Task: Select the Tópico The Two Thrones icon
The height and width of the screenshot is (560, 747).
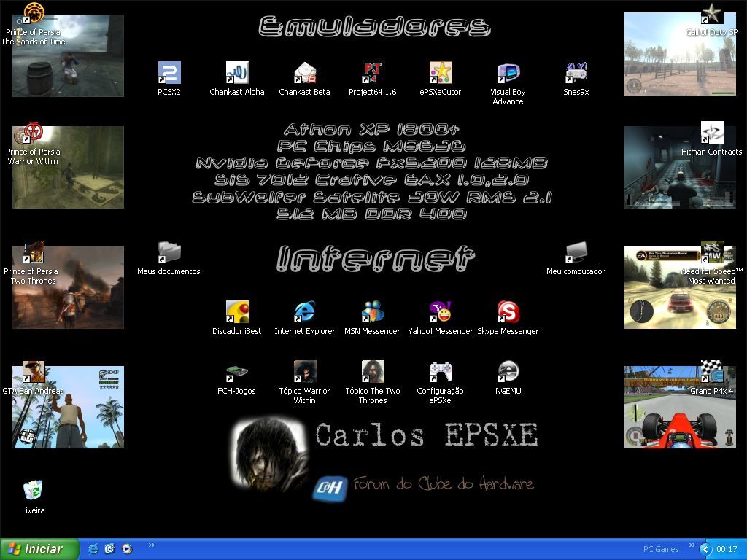Action: click(x=373, y=371)
